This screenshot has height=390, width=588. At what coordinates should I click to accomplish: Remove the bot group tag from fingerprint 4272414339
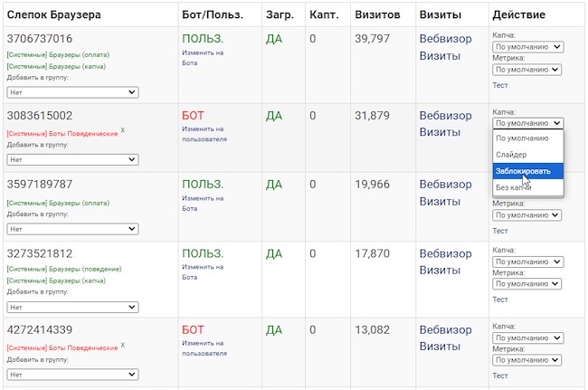123,345
